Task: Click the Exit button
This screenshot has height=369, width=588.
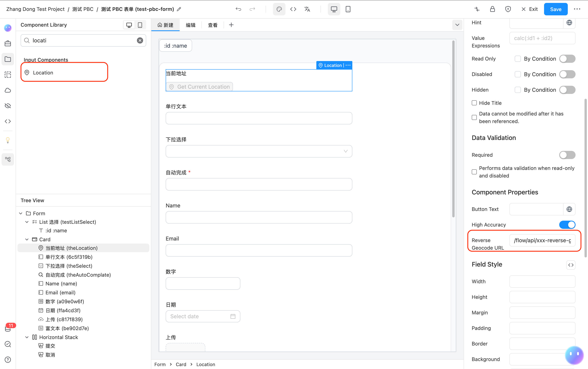Action: point(529,9)
